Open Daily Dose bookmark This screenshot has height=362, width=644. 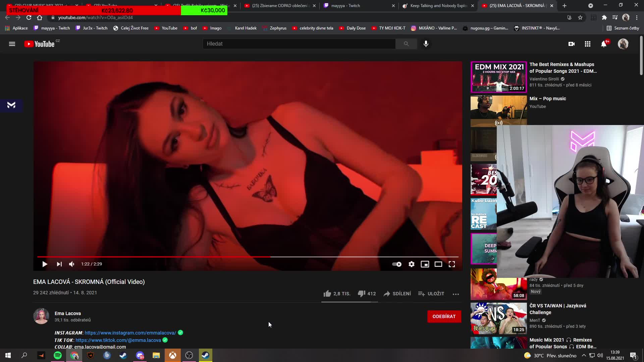pos(353,28)
